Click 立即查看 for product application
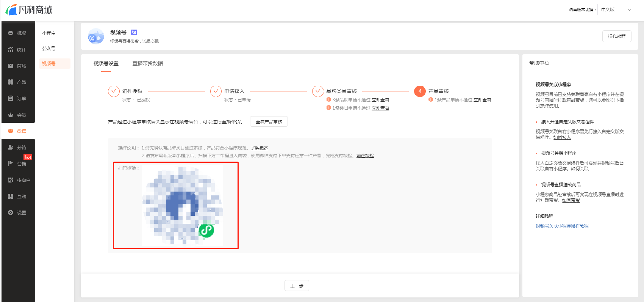 (x=482, y=100)
